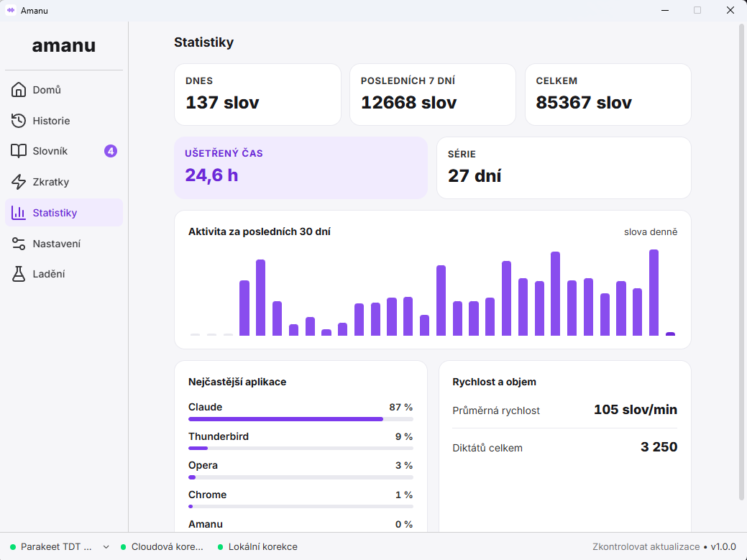Click the POSLEDNÍCH 7 DNÍ 12668 slov card
Image resolution: width=747 pixels, height=560 pixels.
click(433, 94)
